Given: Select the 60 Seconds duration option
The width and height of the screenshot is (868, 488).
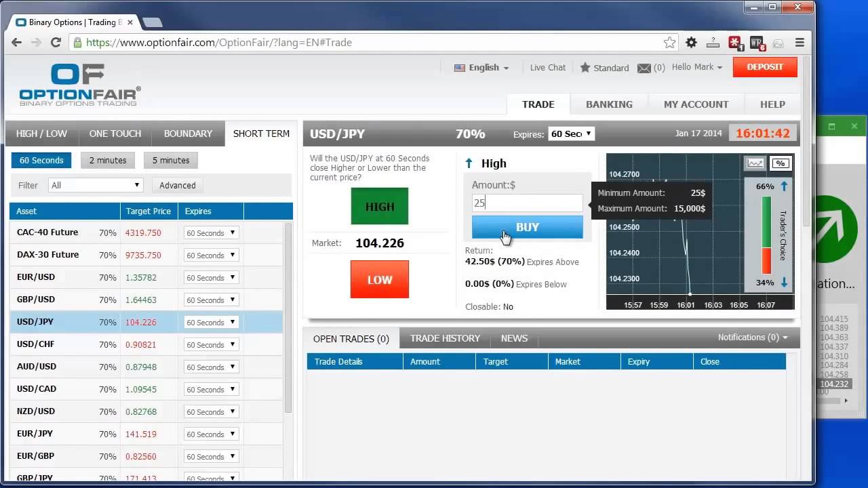Looking at the screenshot, I should click(41, 161).
